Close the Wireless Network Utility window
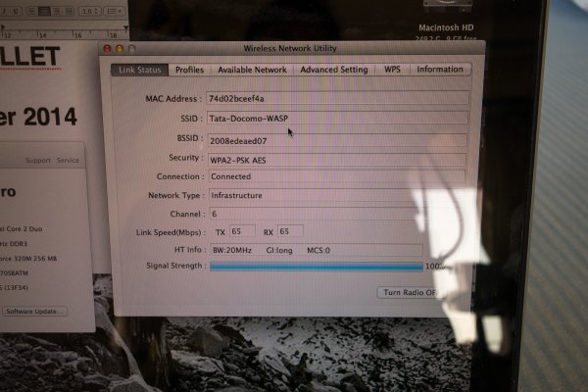 pos(107,49)
